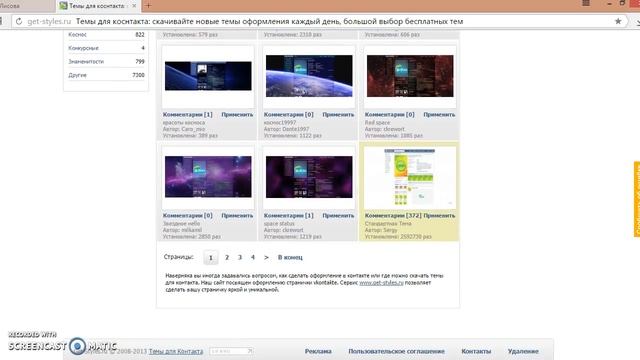Go to pagination page 2
The image size is (640, 360).
point(227,258)
